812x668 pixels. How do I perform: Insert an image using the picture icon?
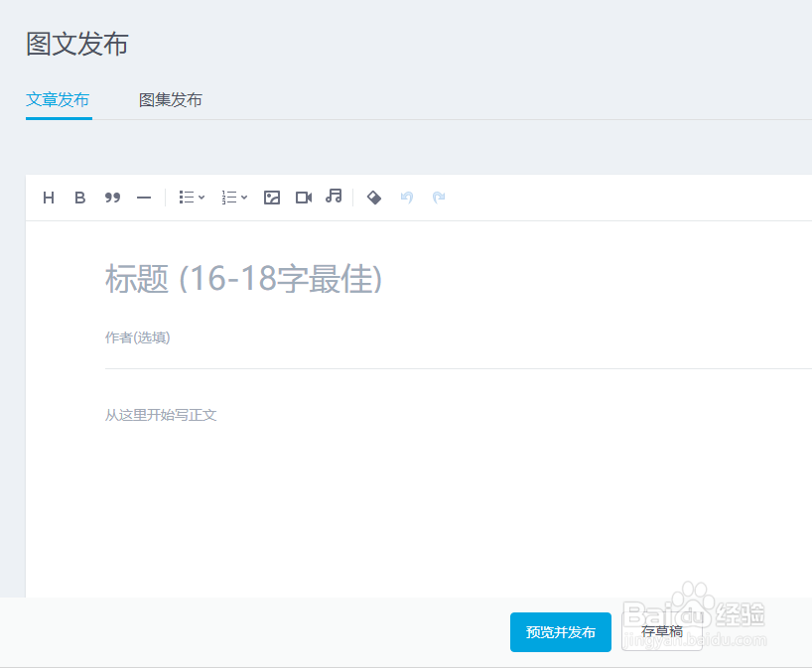point(272,197)
